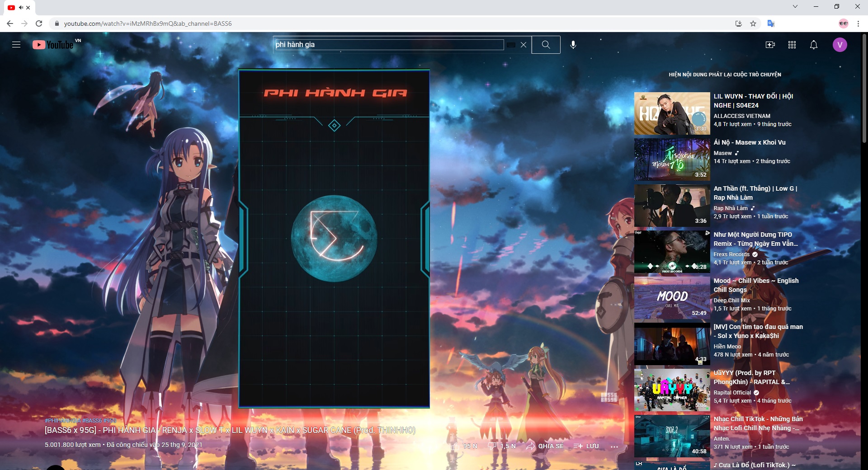Open title 'Nhạc Chill TikTok - Những Bản Nhạc Lofi'
868x470 pixels.
click(x=759, y=423)
